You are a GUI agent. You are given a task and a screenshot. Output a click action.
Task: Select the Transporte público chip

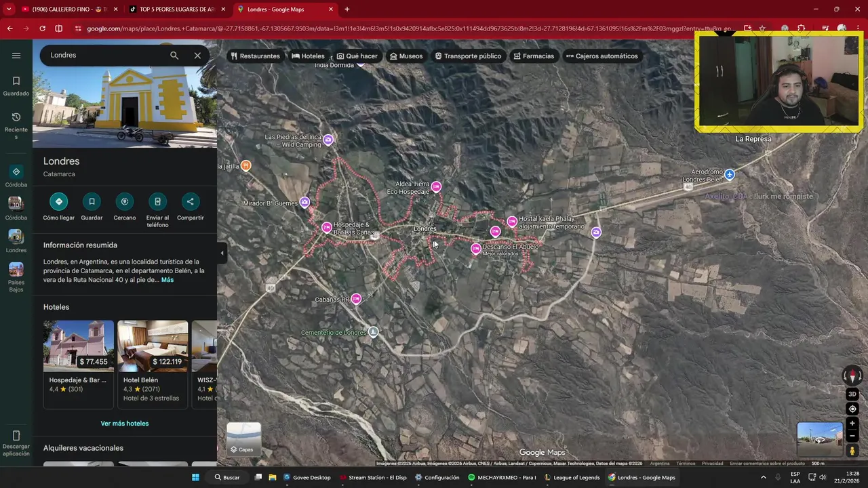(468, 56)
